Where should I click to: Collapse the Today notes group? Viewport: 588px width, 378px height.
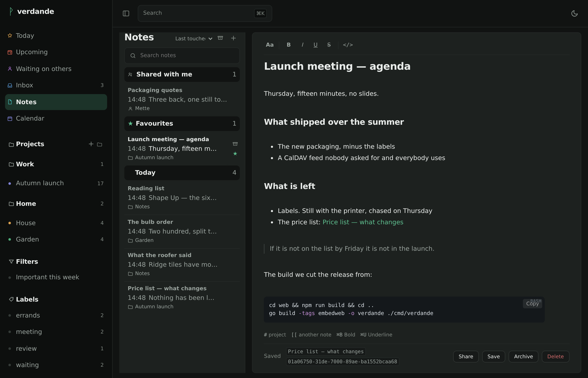pyautogui.click(x=182, y=173)
